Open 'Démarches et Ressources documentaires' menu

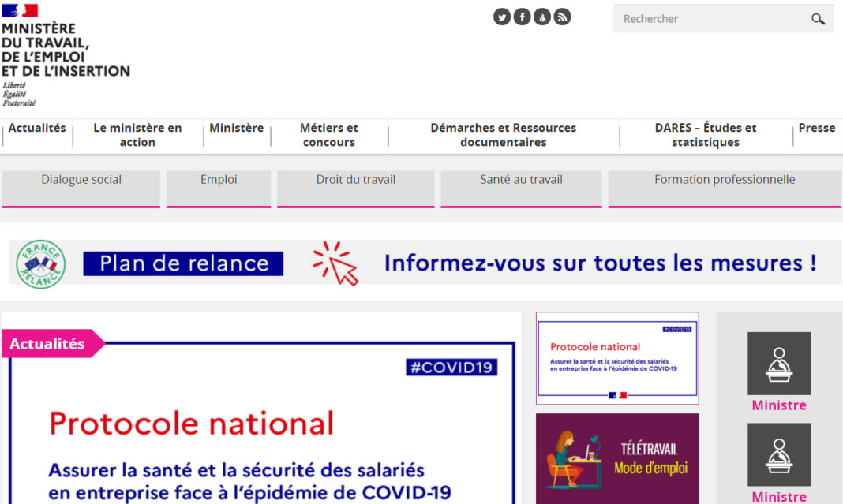504,135
